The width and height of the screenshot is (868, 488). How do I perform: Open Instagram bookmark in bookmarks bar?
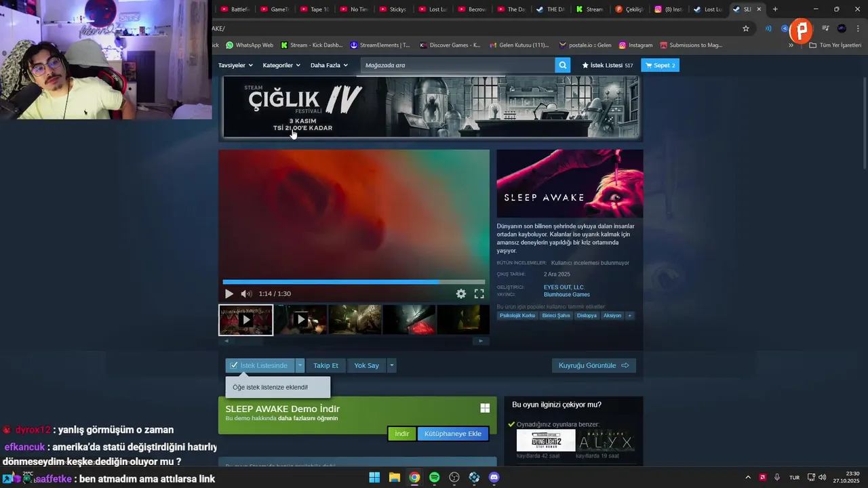click(x=635, y=45)
